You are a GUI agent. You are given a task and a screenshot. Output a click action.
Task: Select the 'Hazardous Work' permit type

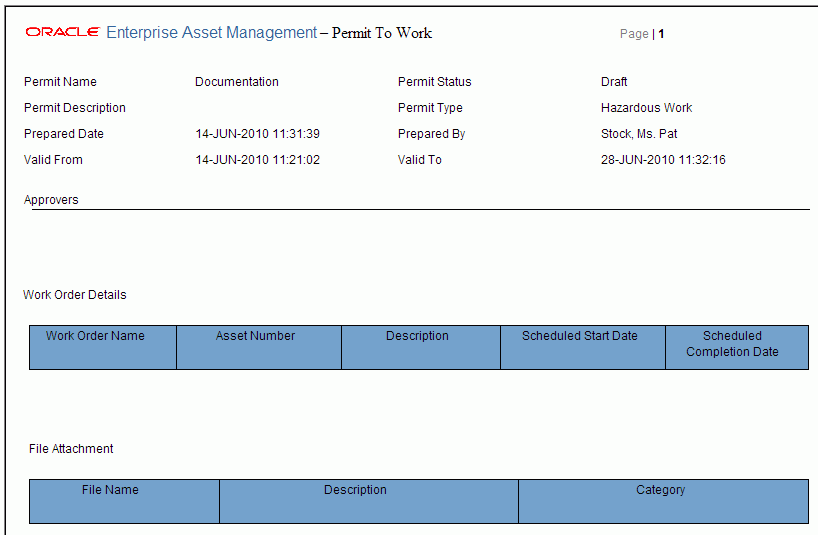646,108
